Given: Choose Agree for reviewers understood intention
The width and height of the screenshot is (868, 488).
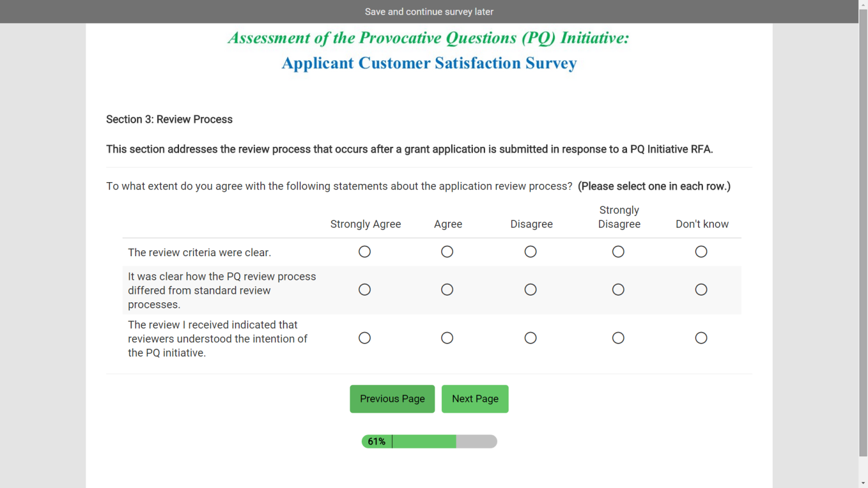Looking at the screenshot, I should 447,338.
